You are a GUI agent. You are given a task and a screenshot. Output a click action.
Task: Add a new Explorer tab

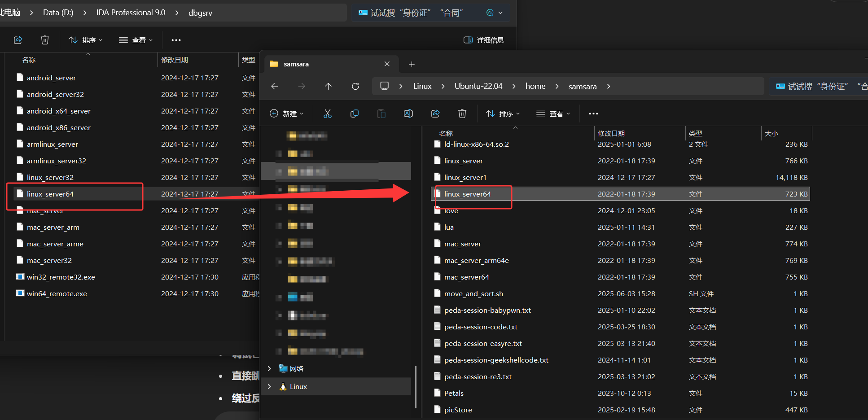click(x=412, y=64)
